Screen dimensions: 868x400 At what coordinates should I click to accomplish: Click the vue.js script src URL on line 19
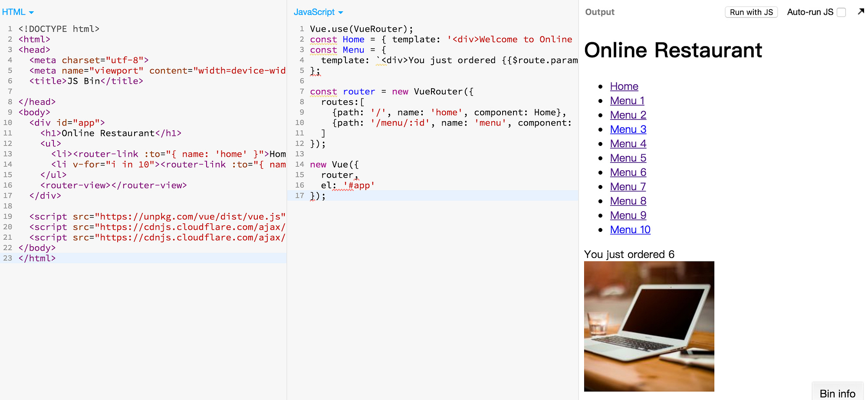191,216
